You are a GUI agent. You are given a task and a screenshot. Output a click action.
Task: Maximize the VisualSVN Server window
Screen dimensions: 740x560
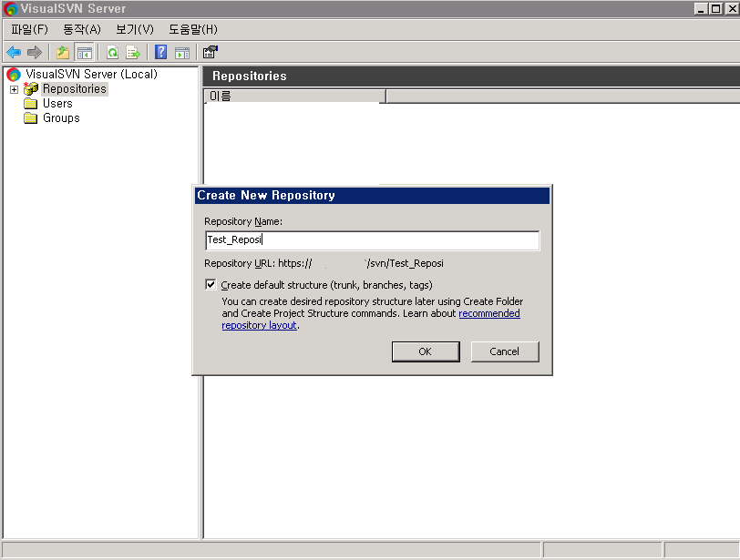click(x=715, y=8)
